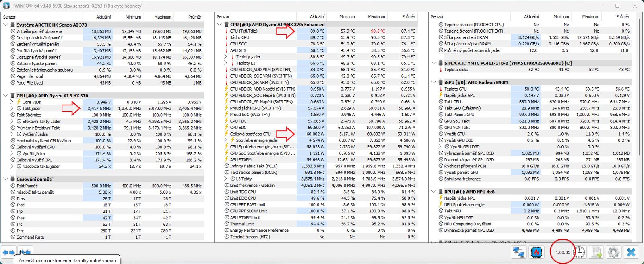Open the network remote monitoring icon
The image size is (644, 264).
click(518, 252)
